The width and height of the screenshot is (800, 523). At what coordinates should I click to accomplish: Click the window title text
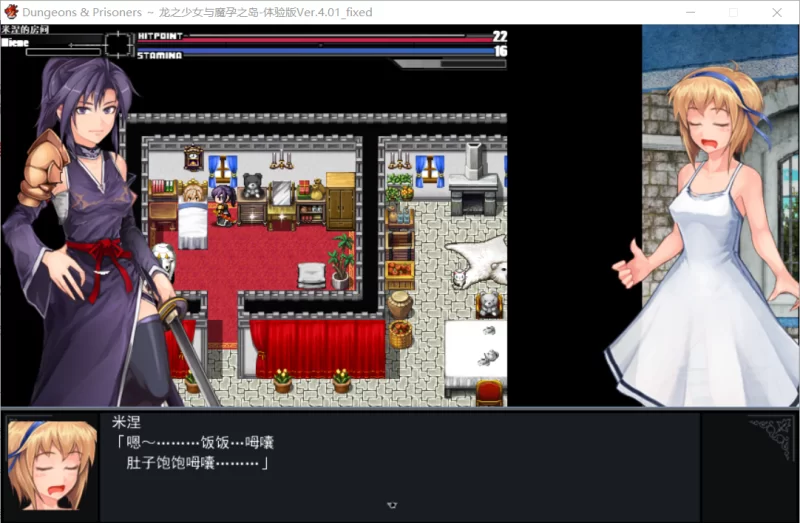[x=197, y=12]
